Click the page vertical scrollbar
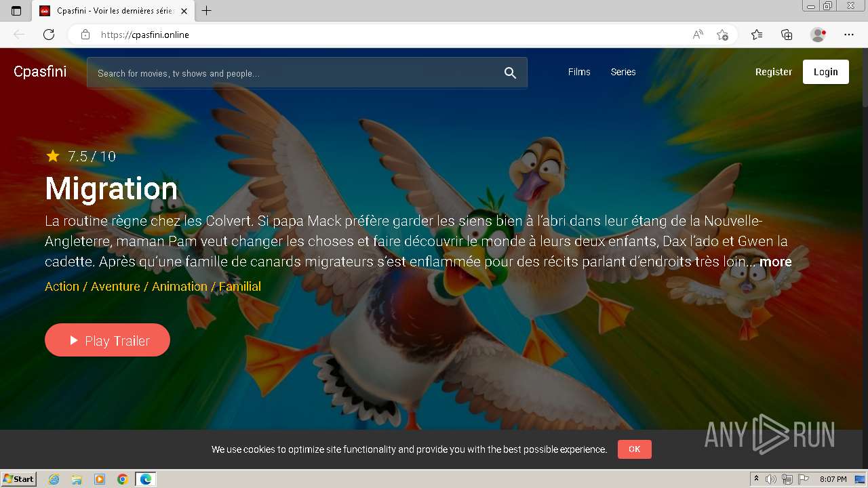Screen dimensions: 868x488 point(865,258)
